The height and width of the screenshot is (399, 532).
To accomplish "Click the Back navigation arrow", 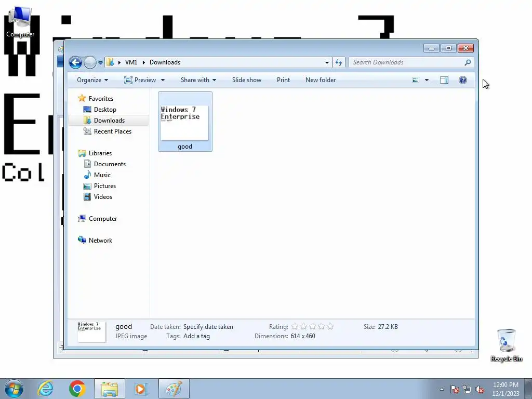I will (x=75, y=62).
